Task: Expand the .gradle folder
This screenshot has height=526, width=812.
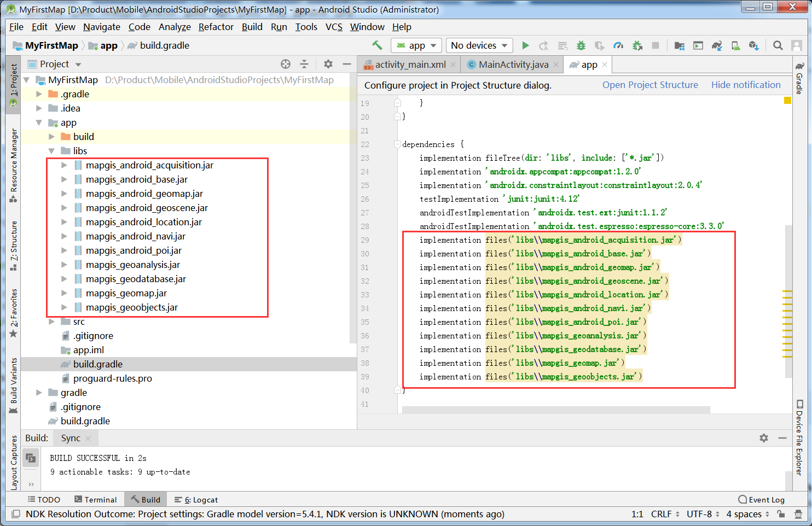Action: coord(39,94)
